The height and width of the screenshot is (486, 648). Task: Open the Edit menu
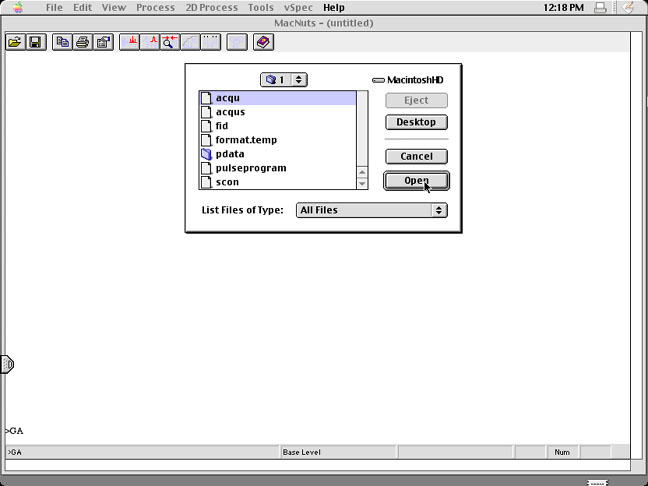coord(83,7)
